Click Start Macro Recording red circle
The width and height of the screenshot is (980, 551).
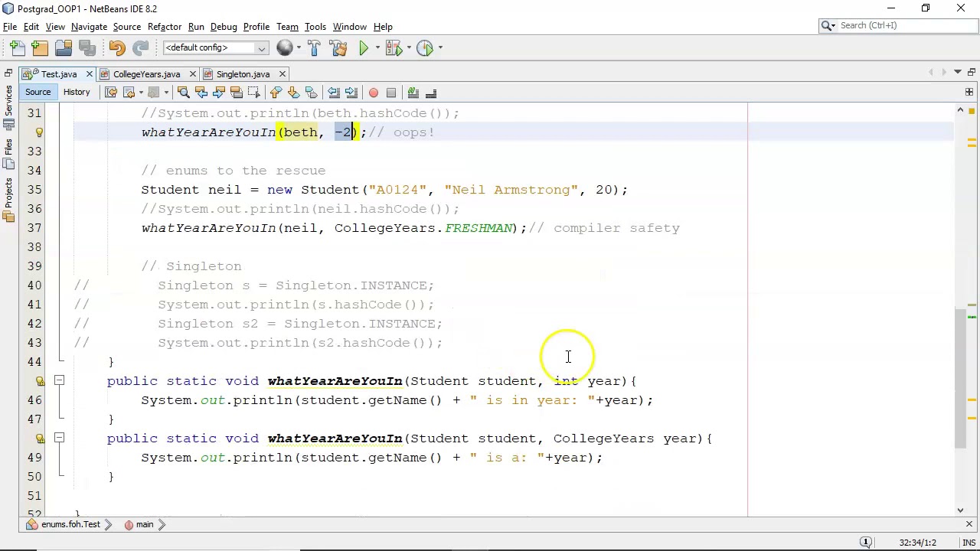(374, 93)
